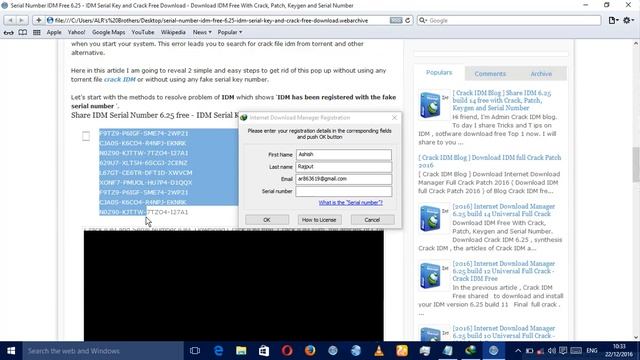Viewport: 640px width, 360px height.
Task: Open 'Share IDM 6.25 build 14 free' sidebar post
Action: point(502,100)
